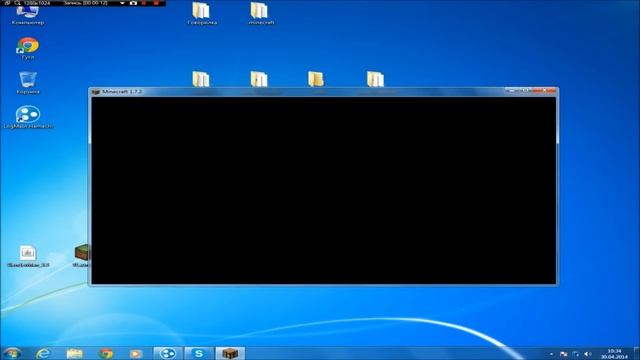The width and height of the screenshot is (640, 360).
Task: Open the volume speaker icon in tray
Action: 588,354
